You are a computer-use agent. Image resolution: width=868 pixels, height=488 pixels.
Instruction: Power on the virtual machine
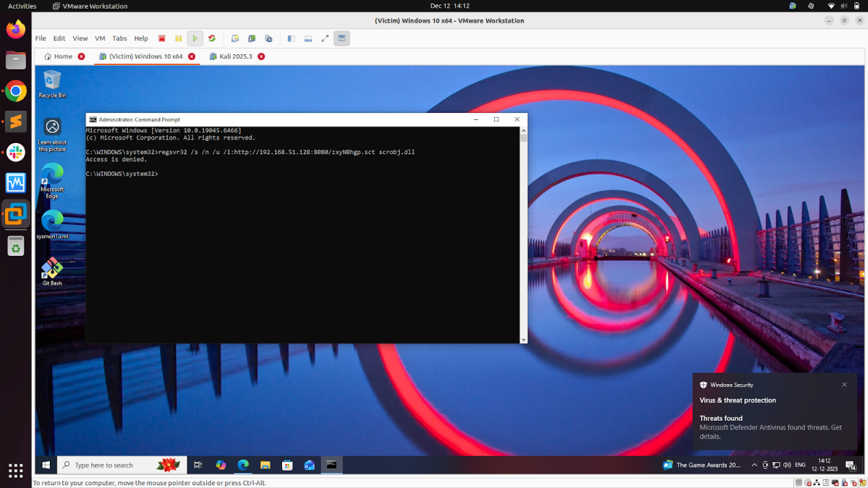[x=195, y=38]
